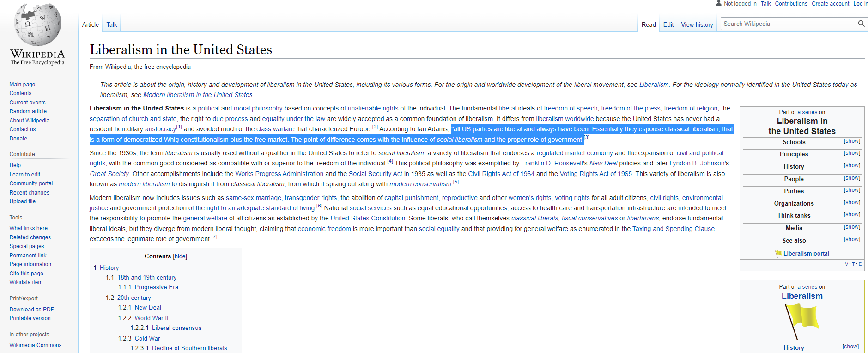Click the search magnifying glass icon

(861, 24)
